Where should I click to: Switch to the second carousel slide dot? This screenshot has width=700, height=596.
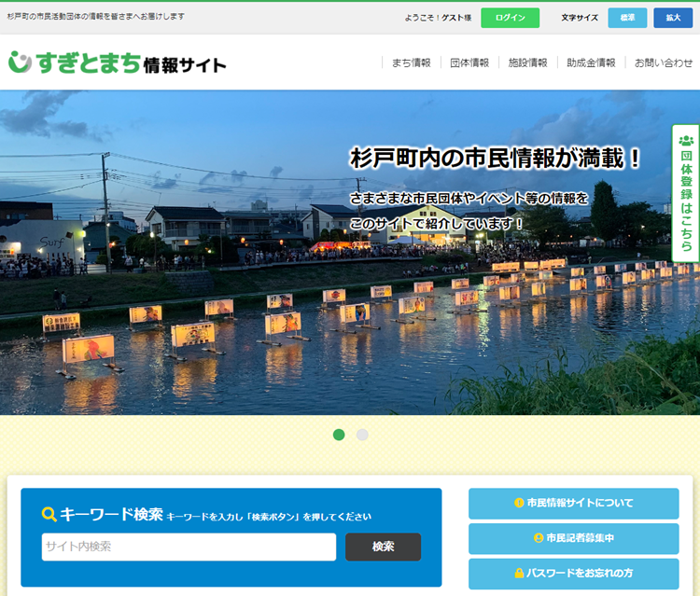tap(362, 435)
